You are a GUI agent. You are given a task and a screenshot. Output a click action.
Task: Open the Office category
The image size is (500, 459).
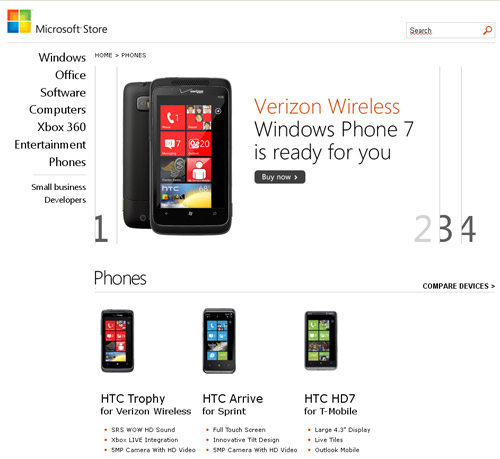pos(70,75)
